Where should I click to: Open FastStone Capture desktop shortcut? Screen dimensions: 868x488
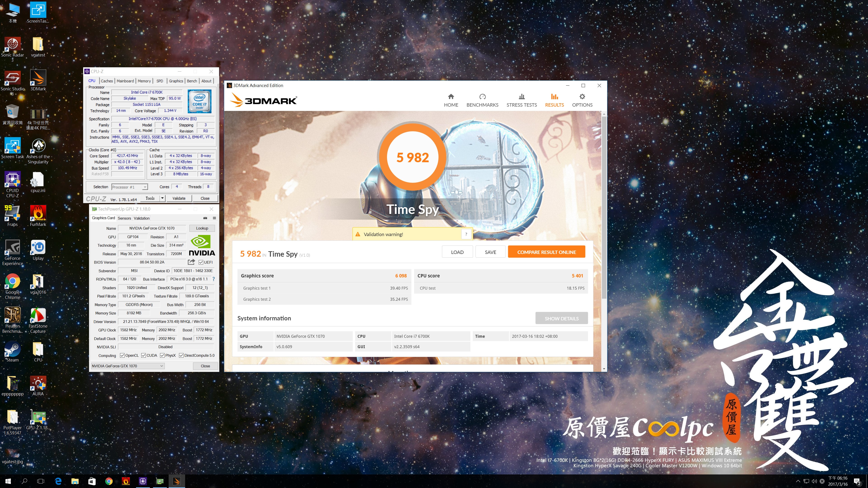[x=38, y=320]
